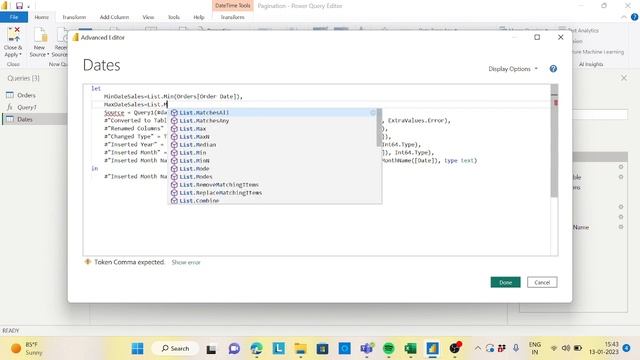The width and height of the screenshot is (640, 360).
Task: Open the DateTime Tools Transform tab
Action: tap(233, 17)
